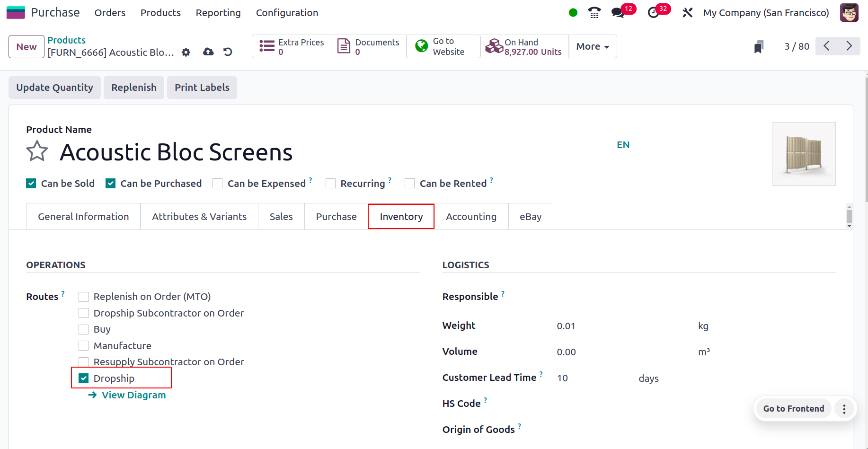The width and height of the screenshot is (868, 449).
Task: Go to the previous record arrow
Action: (826, 46)
